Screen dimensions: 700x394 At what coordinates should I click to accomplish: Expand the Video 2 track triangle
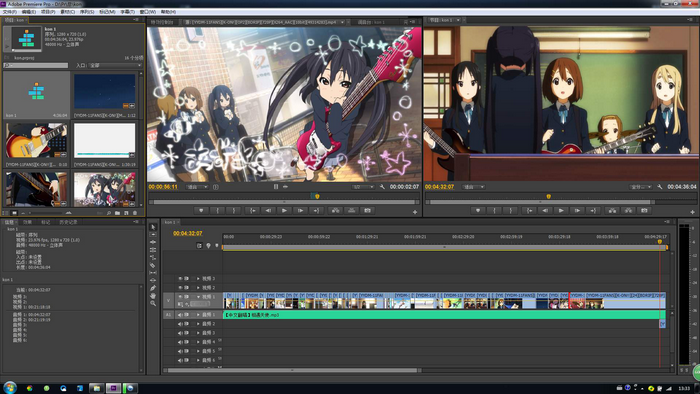198,288
